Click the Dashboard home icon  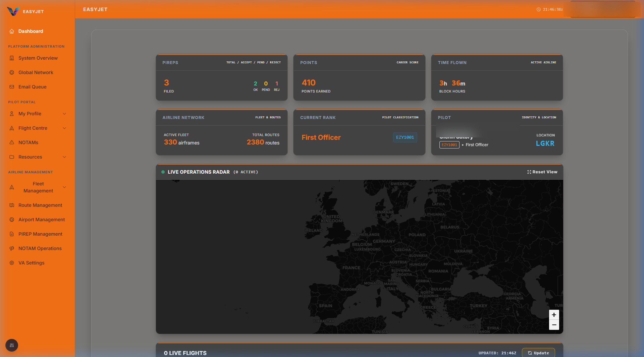click(x=12, y=31)
